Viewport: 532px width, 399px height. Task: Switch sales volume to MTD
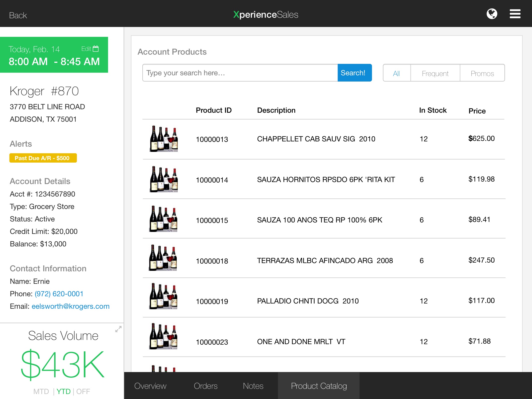(x=41, y=392)
